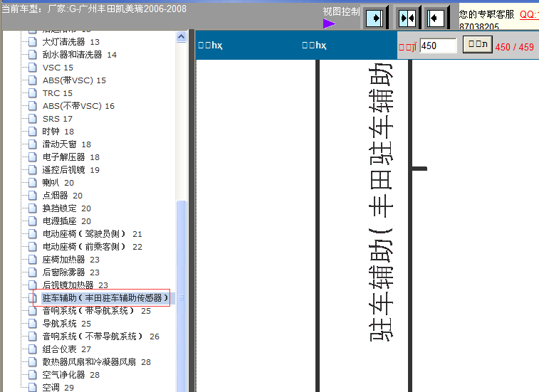Click the document icon beside 刮水器和清洗器 14
Screen dimensions: 539x392
(33, 54)
